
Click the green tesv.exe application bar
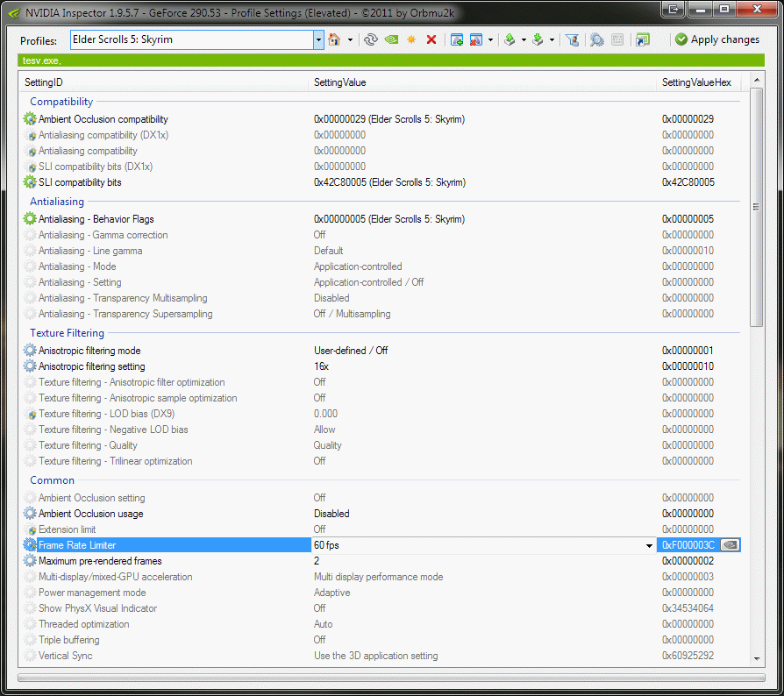[391, 60]
